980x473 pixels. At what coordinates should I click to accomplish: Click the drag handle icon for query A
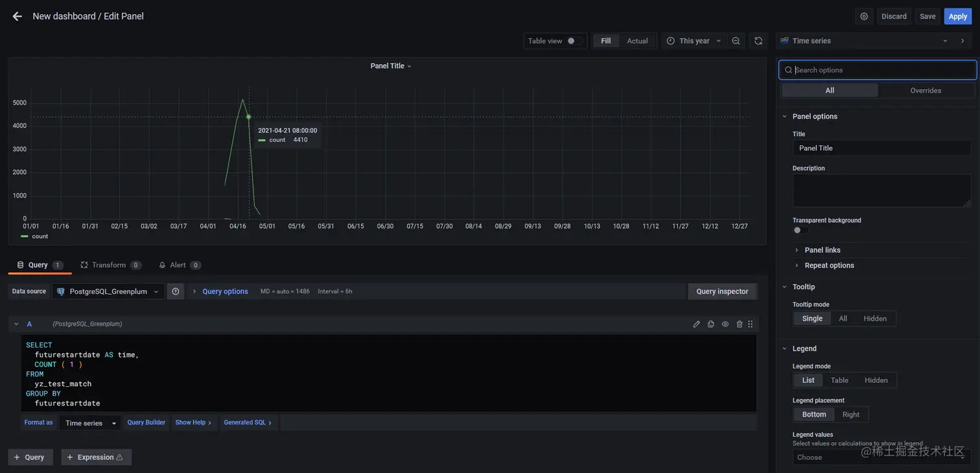751,324
